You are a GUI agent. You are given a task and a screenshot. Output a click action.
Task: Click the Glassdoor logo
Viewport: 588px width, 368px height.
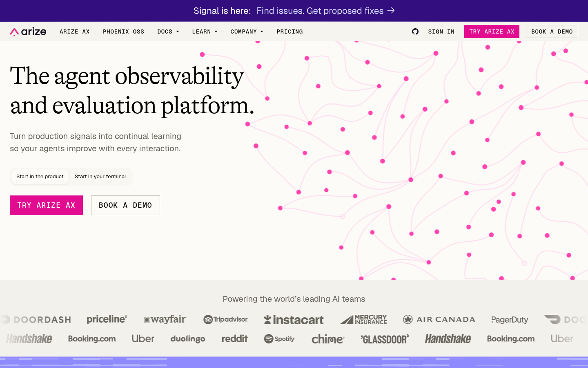tap(385, 339)
